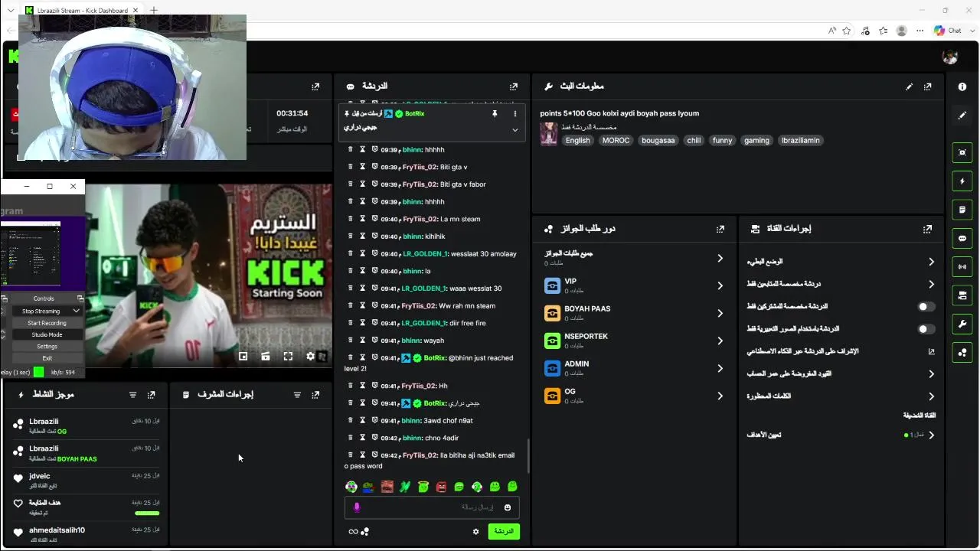The height and width of the screenshot is (551, 980).
Task: Expand the BOYAH PAAS rewards row
Action: 633,314
